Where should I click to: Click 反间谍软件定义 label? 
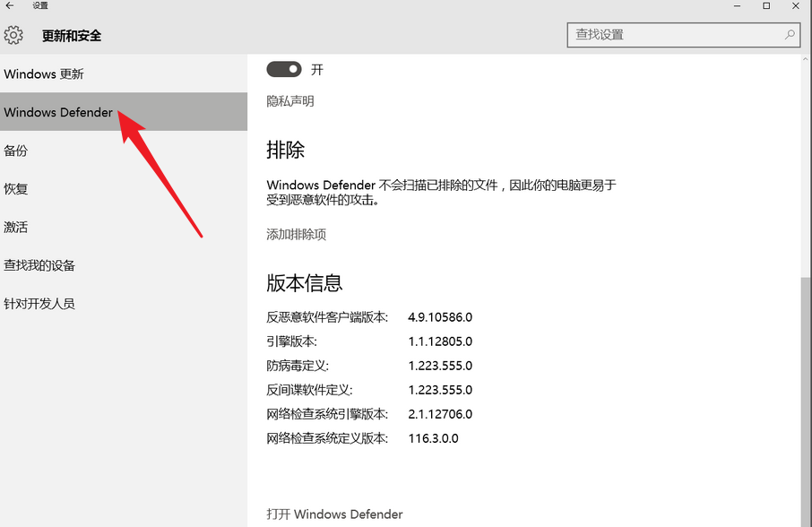coord(310,391)
